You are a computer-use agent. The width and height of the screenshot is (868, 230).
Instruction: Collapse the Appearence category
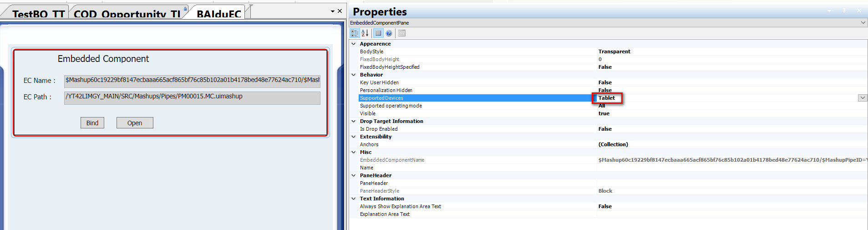click(x=354, y=44)
